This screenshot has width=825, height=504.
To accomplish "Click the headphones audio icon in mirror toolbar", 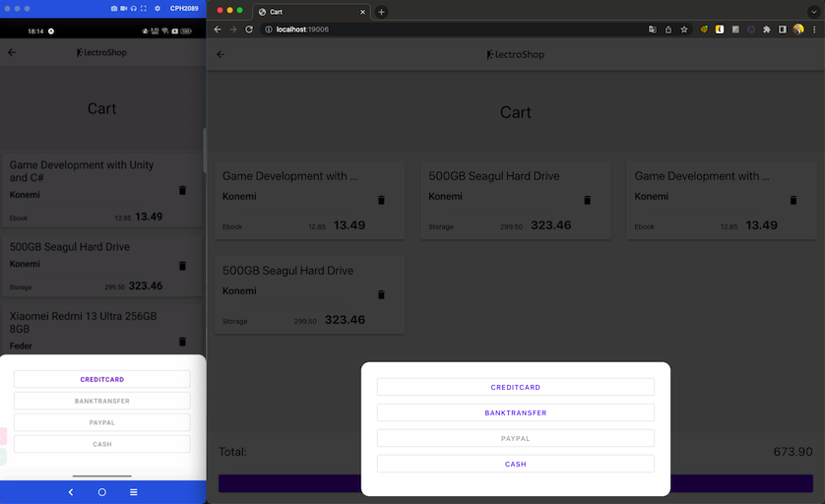I will click(134, 9).
